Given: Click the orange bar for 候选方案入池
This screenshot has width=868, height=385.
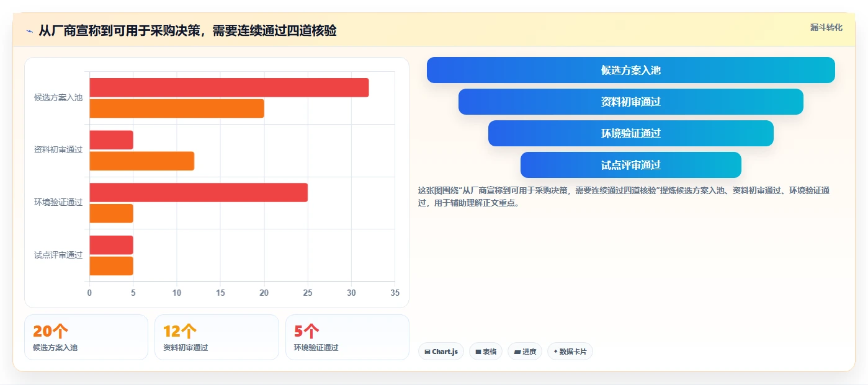Looking at the screenshot, I should pyautogui.click(x=177, y=108).
